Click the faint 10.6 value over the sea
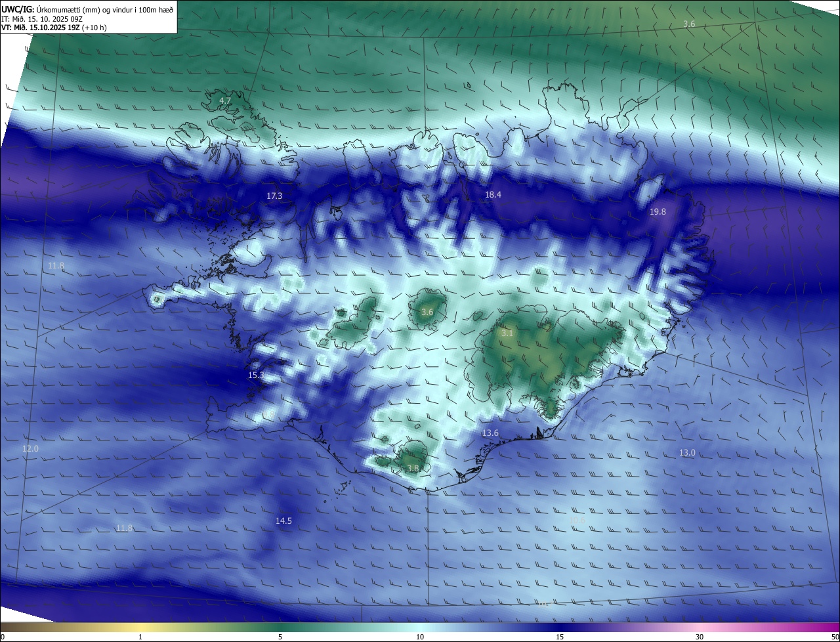Image resolution: width=840 pixels, height=642 pixels. click(x=577, y=520)
